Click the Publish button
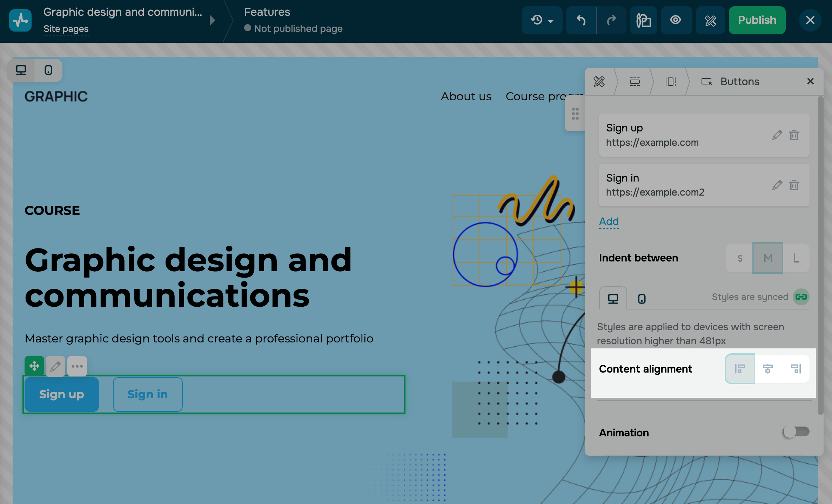The width and height of the screenshot is (832, 504). (757, 20)
